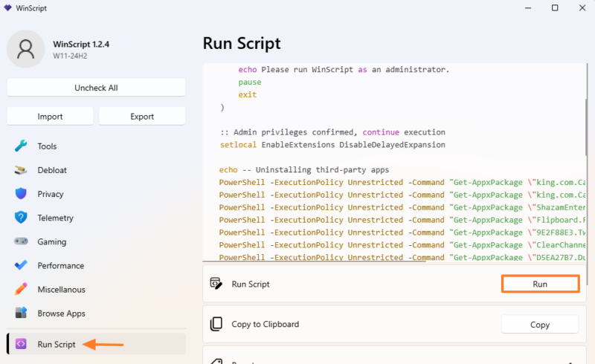Go to Telemetry via its shield icon

click(x=21, y=218)
